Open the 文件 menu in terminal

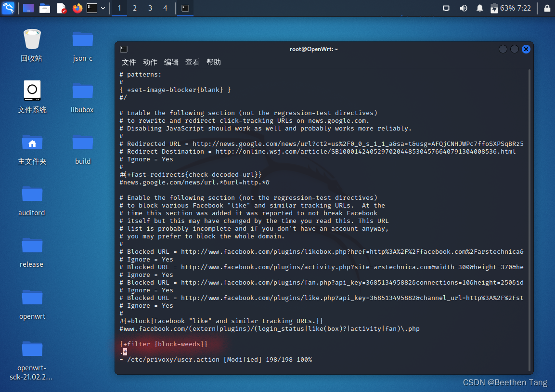pyautogui.click(x=129, y=62)
